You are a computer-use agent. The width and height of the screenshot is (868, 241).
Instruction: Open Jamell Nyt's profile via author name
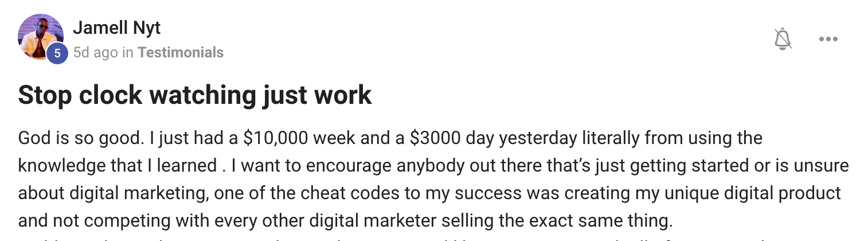116,26
